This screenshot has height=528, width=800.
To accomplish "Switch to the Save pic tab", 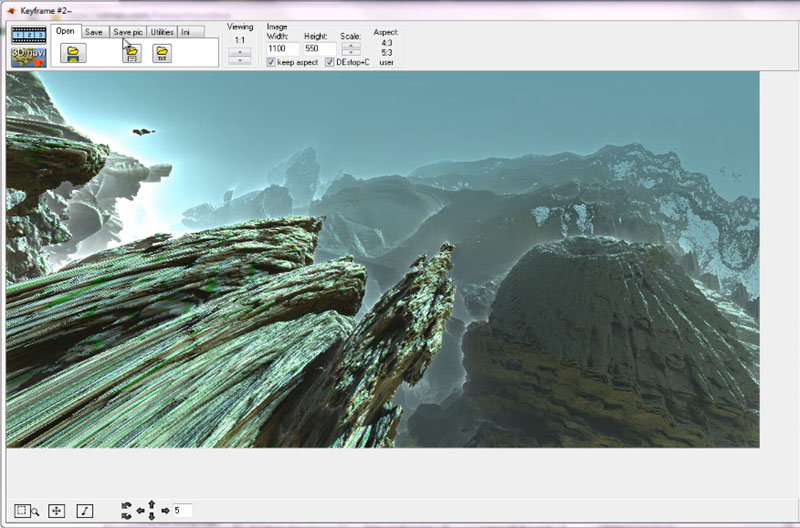I will point(128,32).
